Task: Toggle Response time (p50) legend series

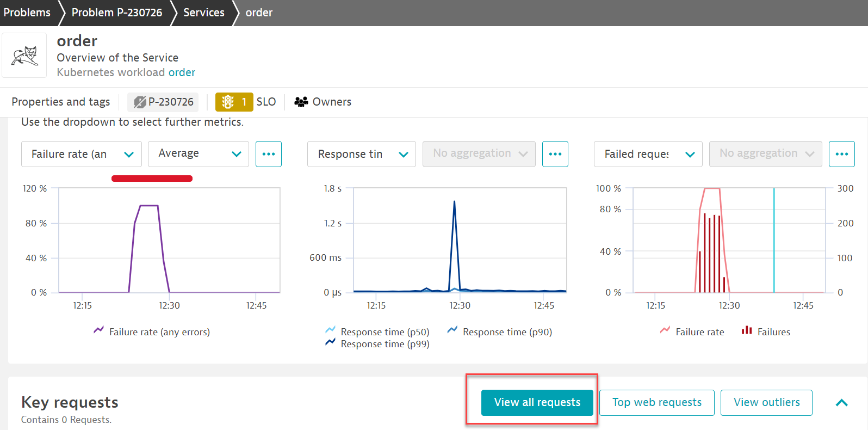Action: click(377, 331)
